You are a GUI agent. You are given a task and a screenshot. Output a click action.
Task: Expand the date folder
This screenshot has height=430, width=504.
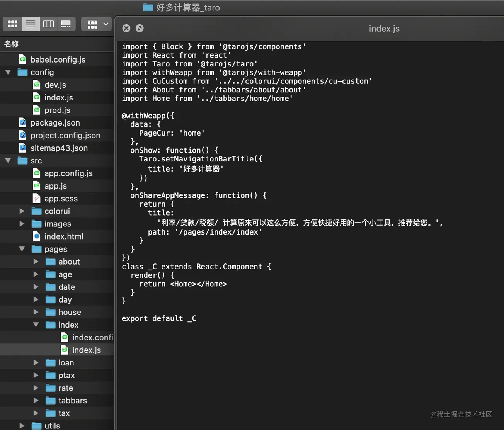(x=36, y=287)
